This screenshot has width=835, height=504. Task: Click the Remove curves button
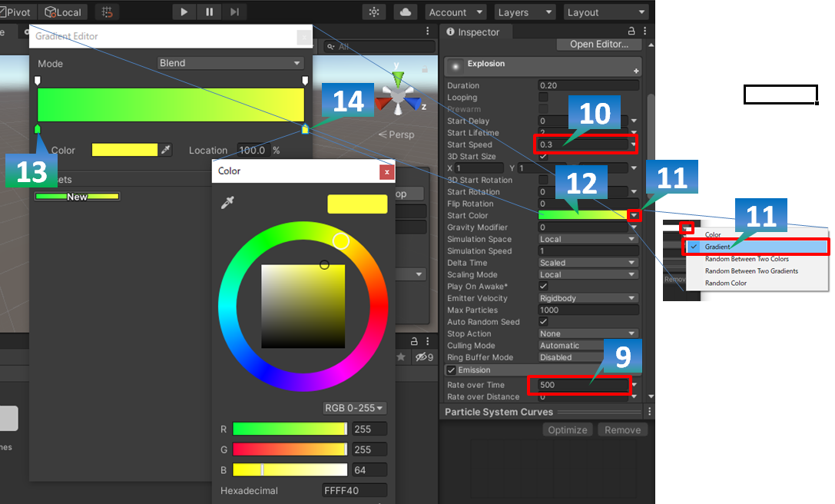point(622,430)
